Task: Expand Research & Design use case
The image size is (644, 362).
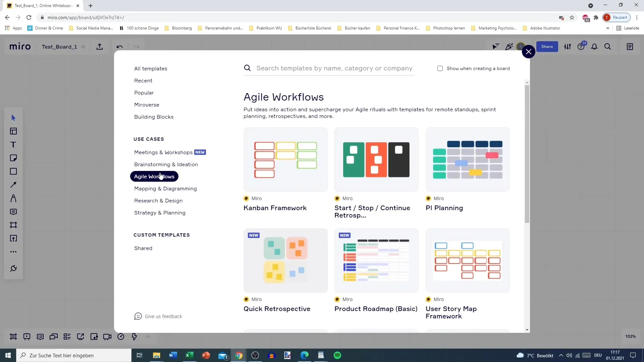Action: (x=158, y=201)
